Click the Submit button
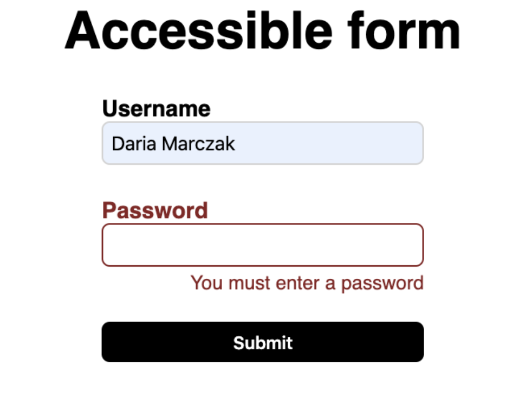The image size is (532, 397). click(262, 342)
